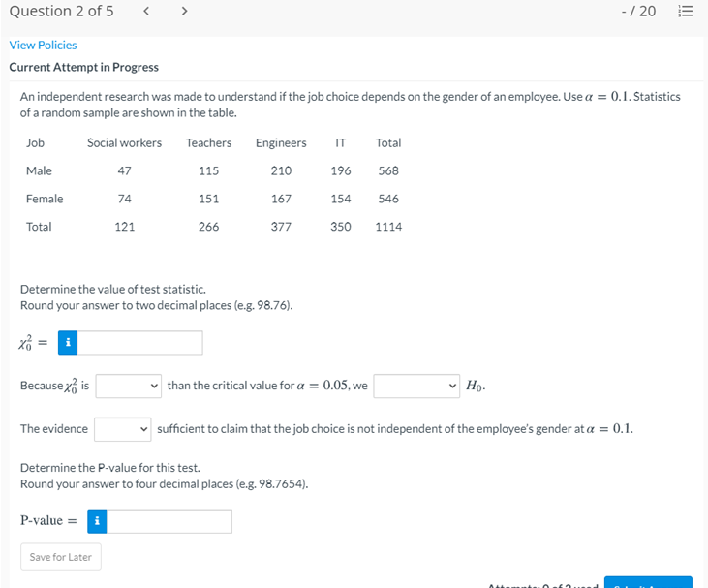
Task: Click the grand total 1114
Action: [388, 227]
